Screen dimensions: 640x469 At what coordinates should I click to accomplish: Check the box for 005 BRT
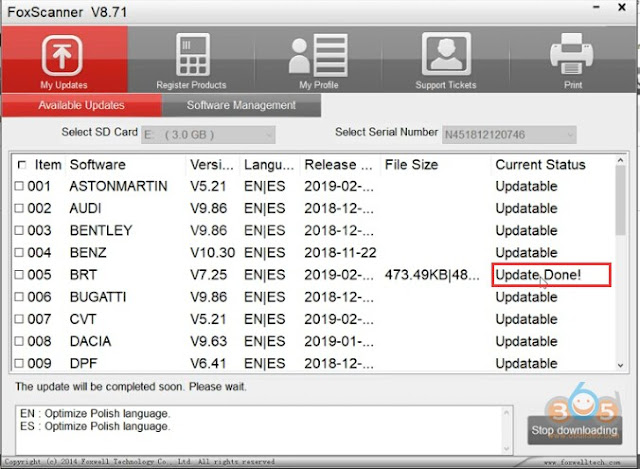coord(19,275)
